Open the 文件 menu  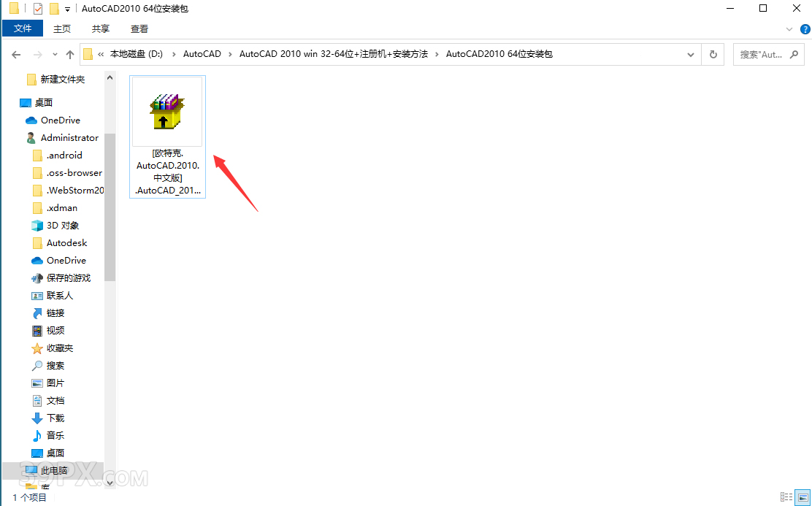(x=23, y=28)
